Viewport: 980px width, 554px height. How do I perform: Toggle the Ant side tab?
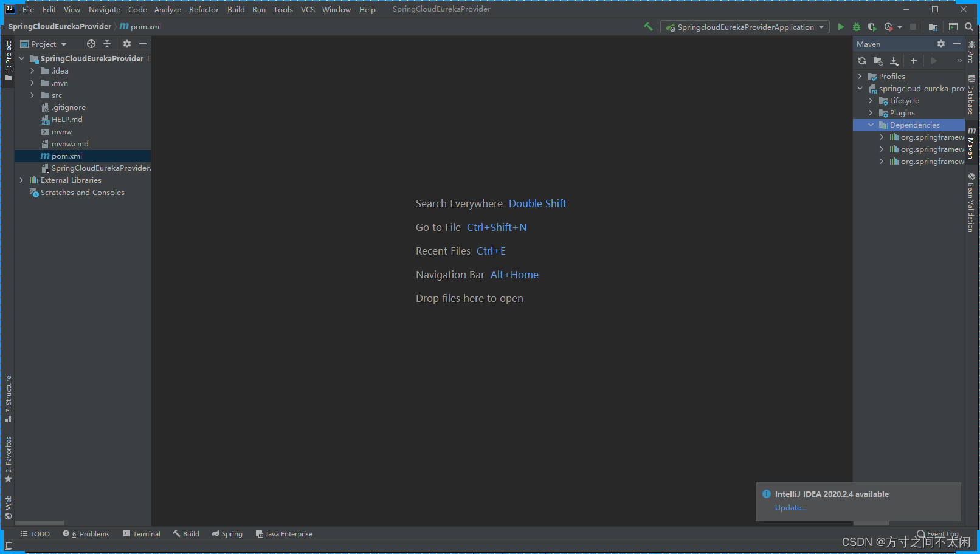tap(971, 52)
